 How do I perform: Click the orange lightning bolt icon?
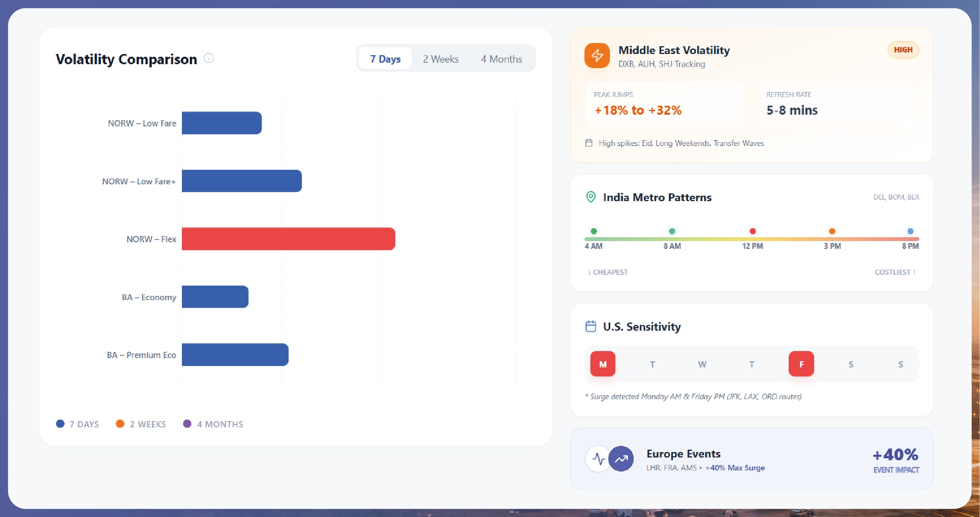tap(597, 56)
